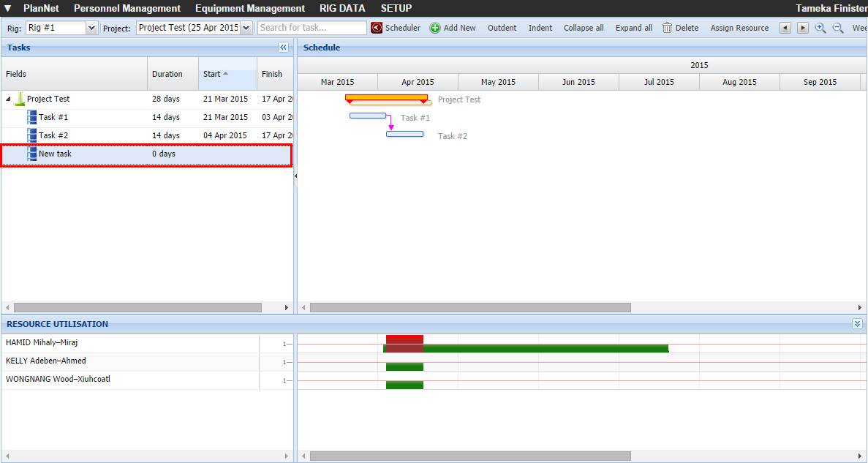
Task: Shift timeline to previous period arrow
Action: pyautogui.click(x=785, y=28)
